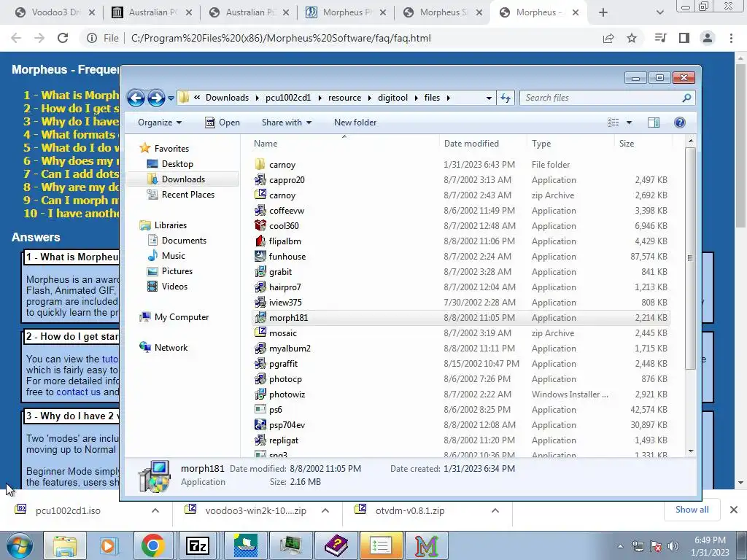The image size is (747, 560).
Task: Click Show all downloads button
Action: click(692, 510)
